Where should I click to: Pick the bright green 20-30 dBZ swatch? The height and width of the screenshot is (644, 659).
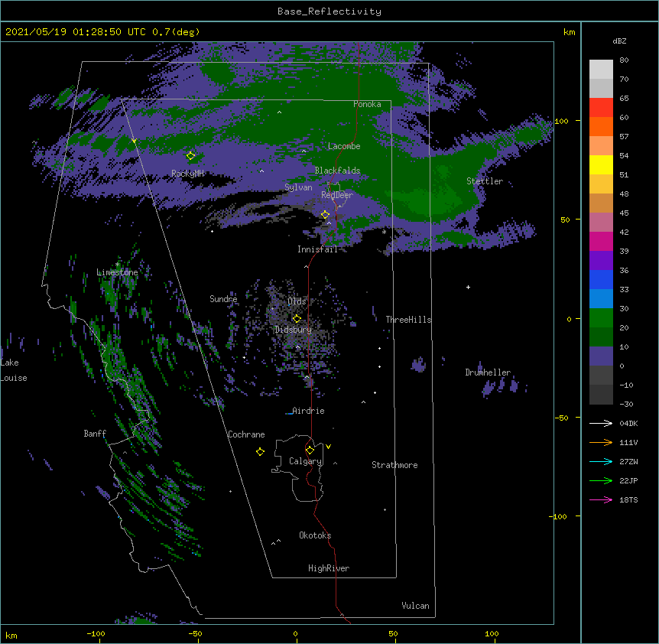coord(601,318)
